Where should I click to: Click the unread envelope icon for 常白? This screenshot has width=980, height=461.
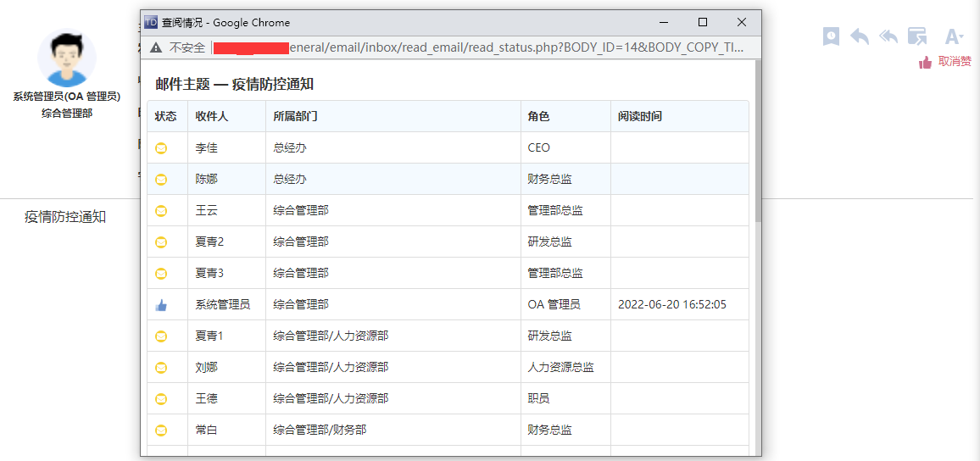(161, 430)
